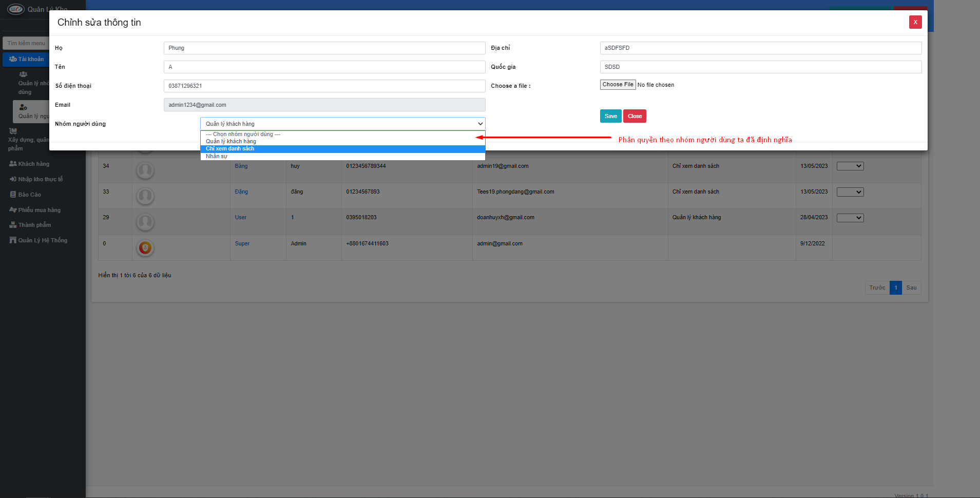
Task: Select page 1 in pagination
Action: [x=896, y=288]
